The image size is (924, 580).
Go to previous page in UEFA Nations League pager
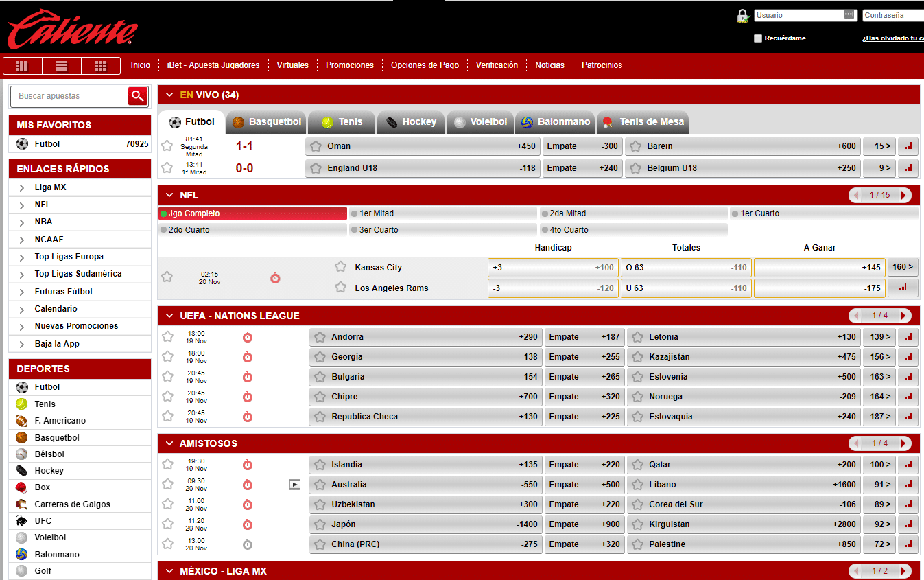click(x=856, y=316)
